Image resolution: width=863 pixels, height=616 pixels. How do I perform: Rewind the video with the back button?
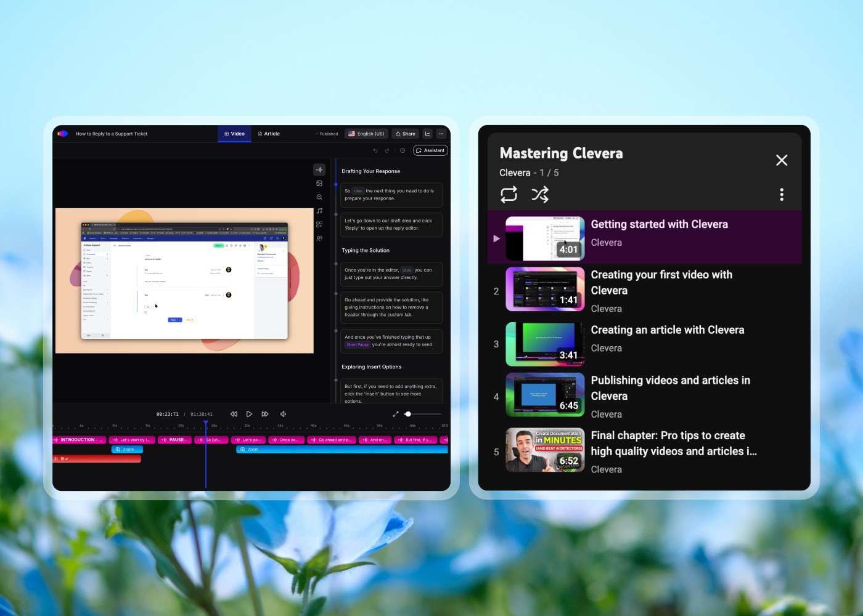(x=234, y=414)
